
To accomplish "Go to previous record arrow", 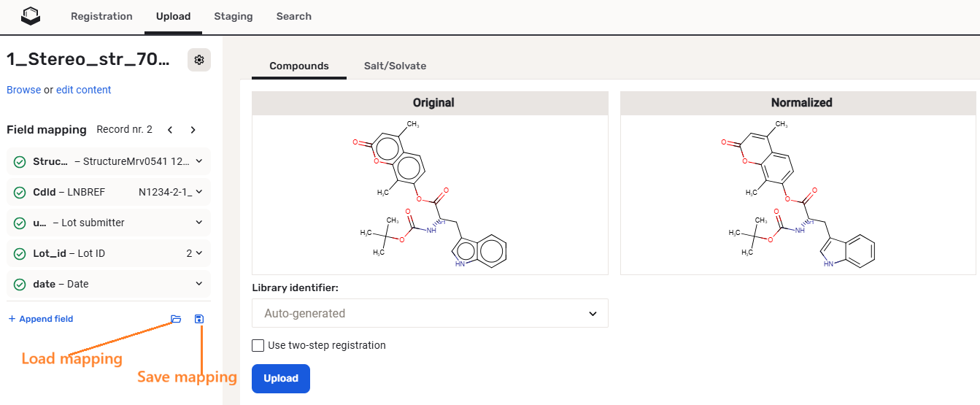I will pyautogui.click(x=170, y=130).
